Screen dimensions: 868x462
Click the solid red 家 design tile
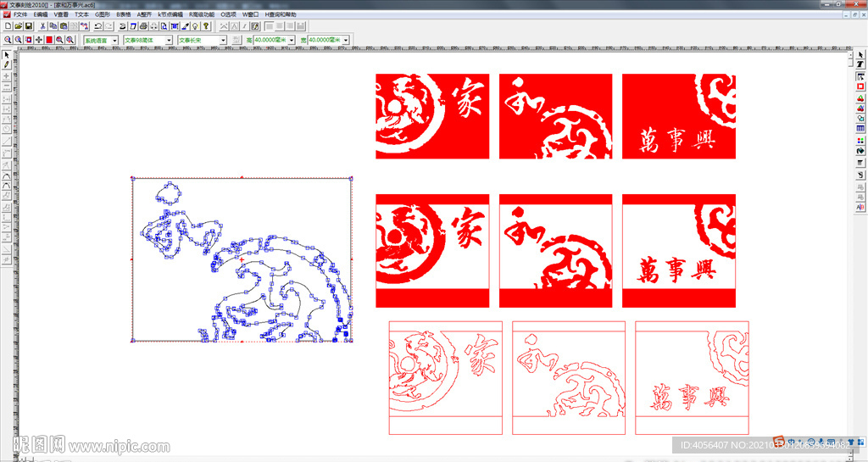pyautogui.click(x=432, y=116)
